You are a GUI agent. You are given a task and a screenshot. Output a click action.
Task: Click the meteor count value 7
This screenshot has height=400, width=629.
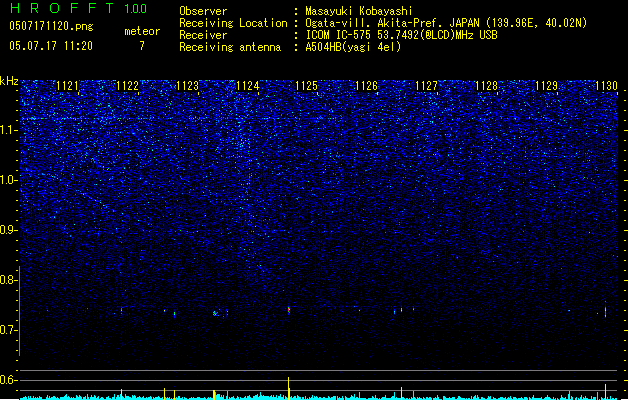click(142, 46)
